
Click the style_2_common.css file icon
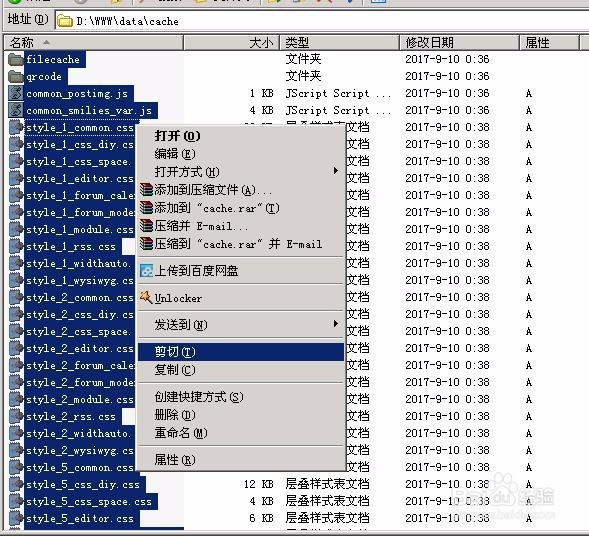coord(16,297)
